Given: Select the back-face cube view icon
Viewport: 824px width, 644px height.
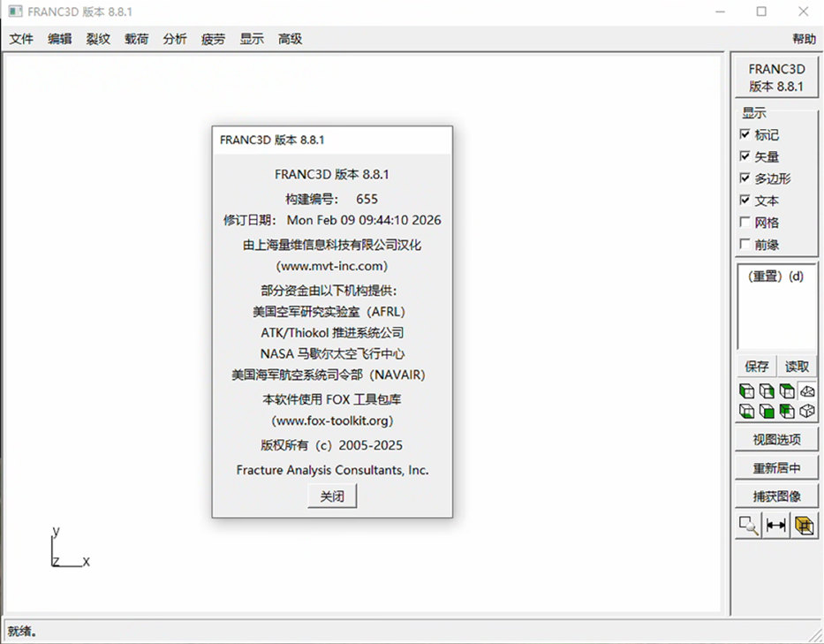Looking at the screenshot, I should (787, 411).
